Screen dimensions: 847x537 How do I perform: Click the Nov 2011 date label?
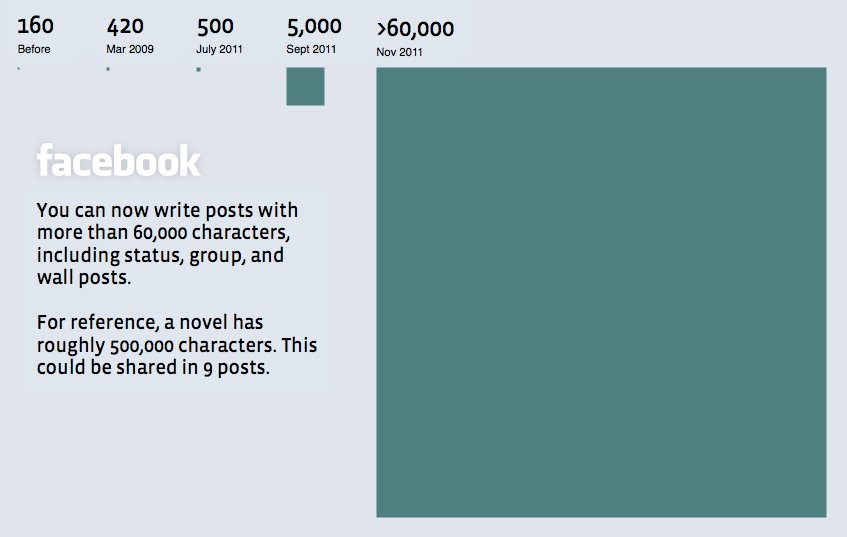point(400,52)
